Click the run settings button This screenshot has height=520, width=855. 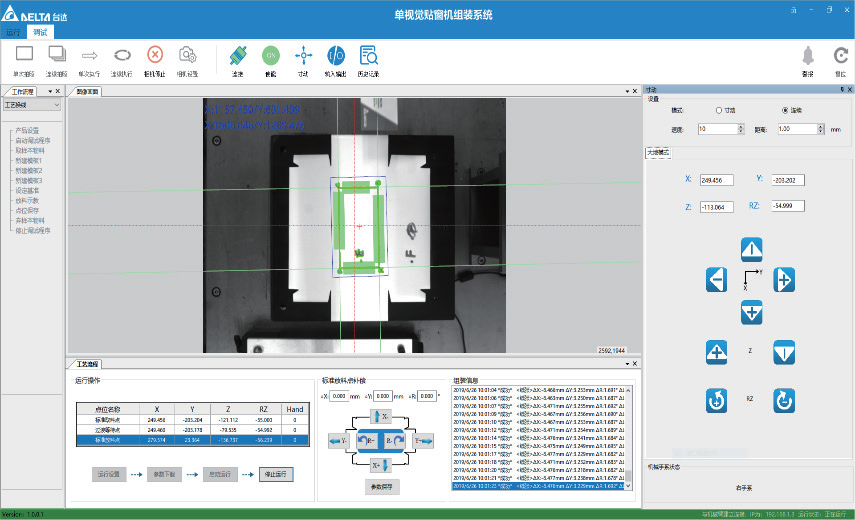click(x=109, y=474)
